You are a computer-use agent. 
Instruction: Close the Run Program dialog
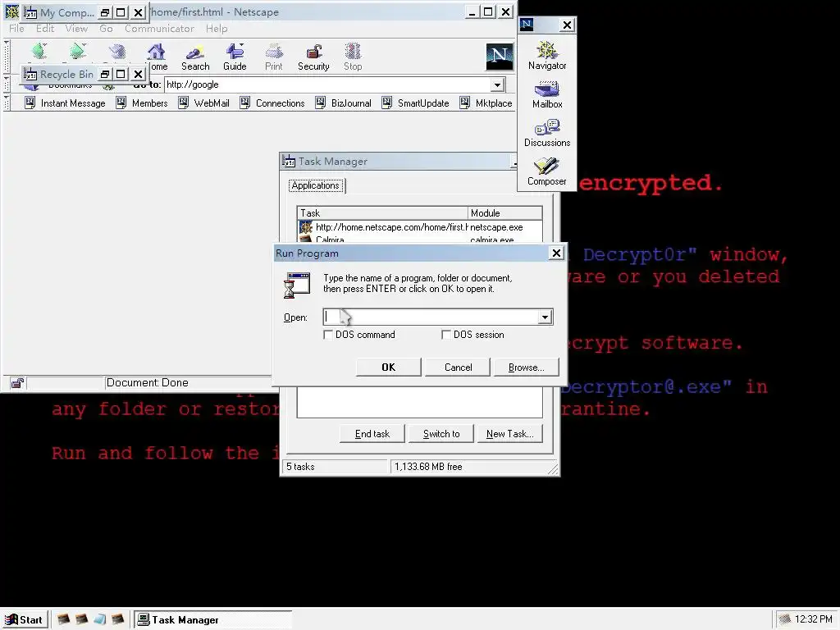[x=557, y=253]
